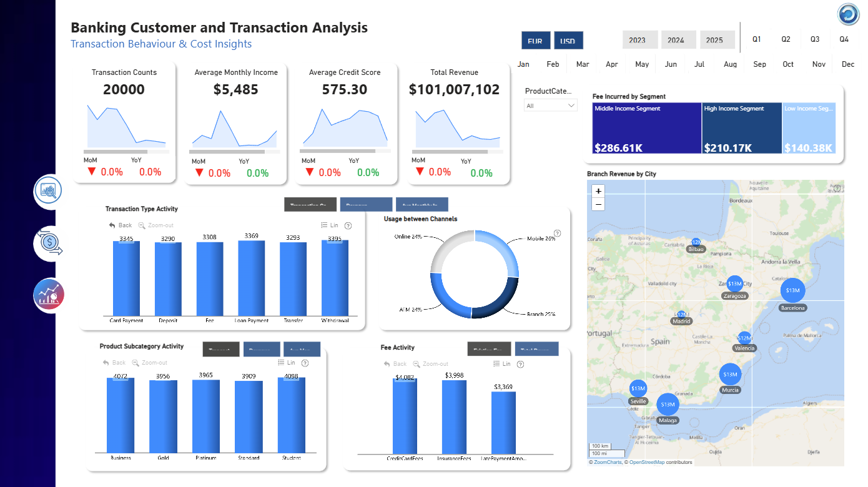Open the dollar exchange arrows sidebar icon

(49, 242)
